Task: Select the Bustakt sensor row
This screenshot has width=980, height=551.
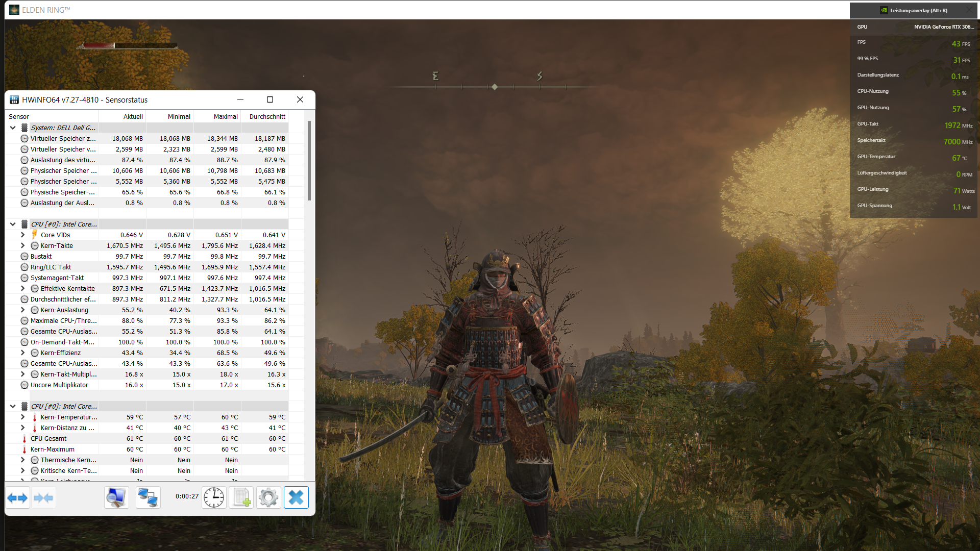Action: 41,256
